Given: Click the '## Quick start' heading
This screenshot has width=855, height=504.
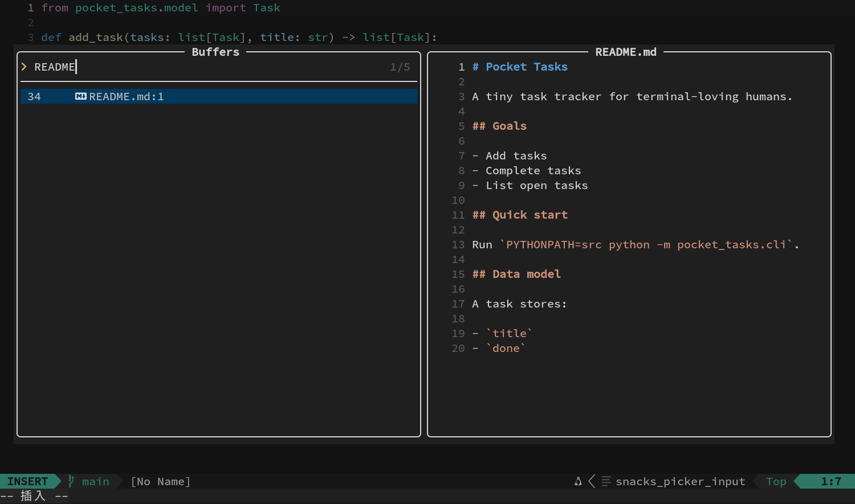Looking at the screenshot, I should (520, 215).
